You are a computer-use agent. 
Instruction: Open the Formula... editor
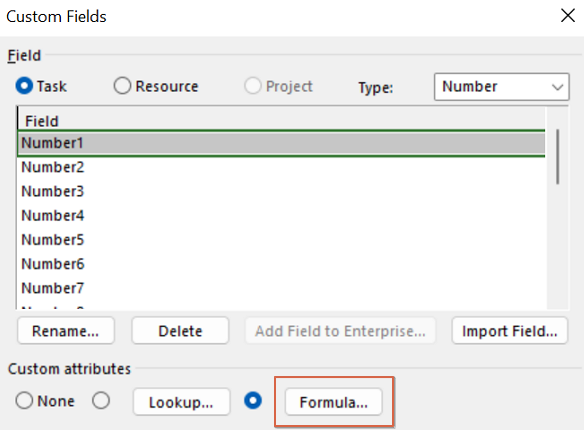(334, 402)
